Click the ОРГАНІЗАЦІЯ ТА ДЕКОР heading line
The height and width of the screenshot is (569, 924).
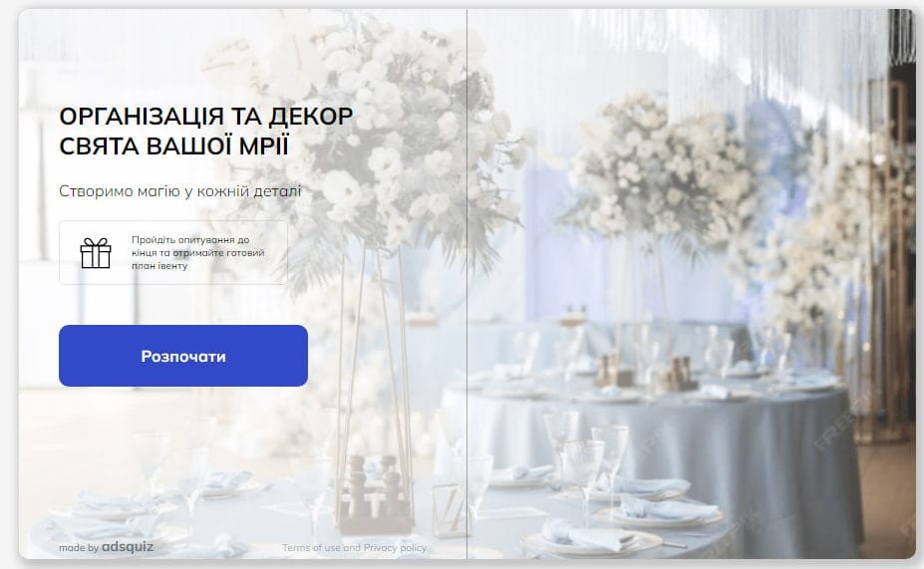[x=206, y=116]
